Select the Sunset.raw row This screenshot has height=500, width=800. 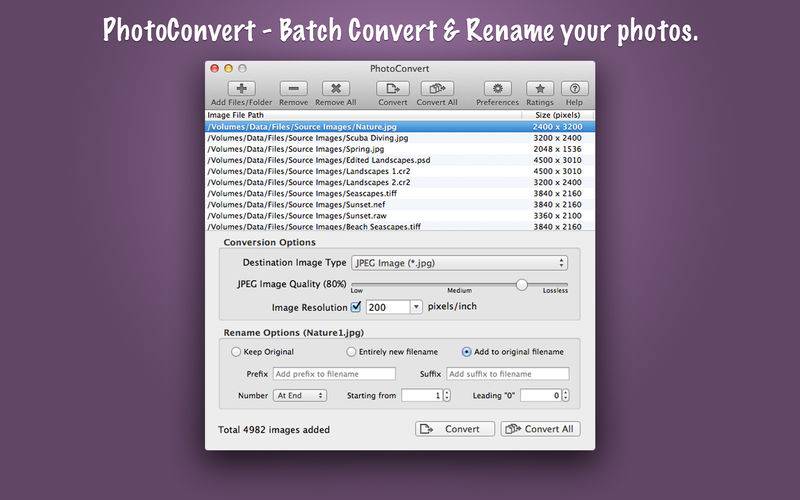(400, 216)
